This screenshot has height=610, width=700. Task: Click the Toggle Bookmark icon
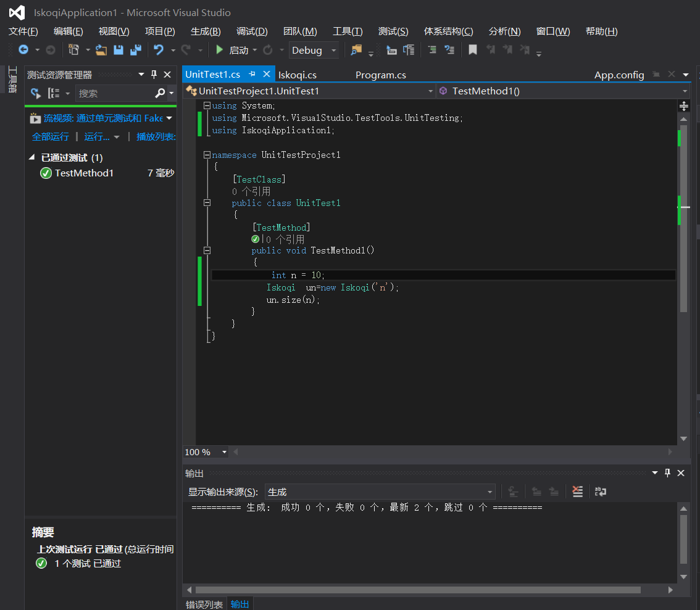pyautogui.click(x=473, y=50)
